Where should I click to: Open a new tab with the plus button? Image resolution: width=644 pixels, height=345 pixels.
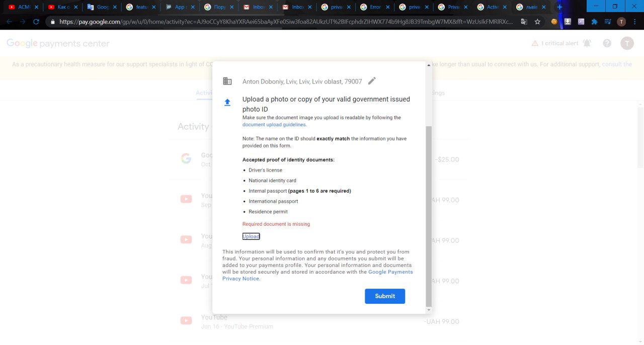click(x=559, y=7)
